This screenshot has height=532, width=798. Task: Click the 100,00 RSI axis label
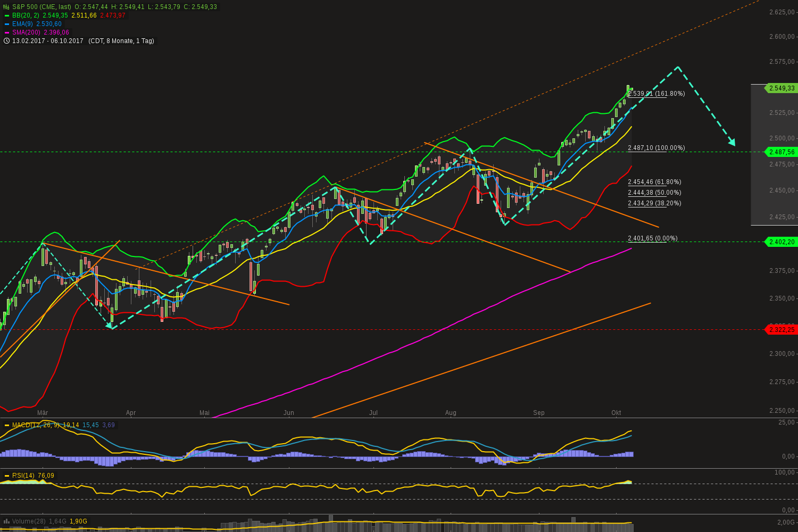(x=785, y=472)
